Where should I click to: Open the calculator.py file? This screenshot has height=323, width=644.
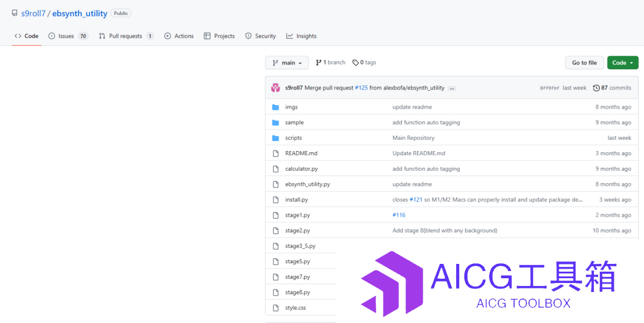tap(302, 169)
